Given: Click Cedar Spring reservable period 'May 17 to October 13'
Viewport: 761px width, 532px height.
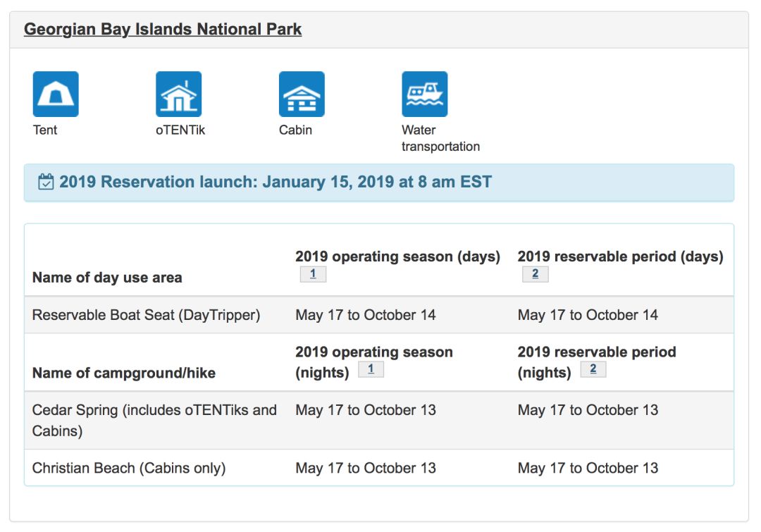Looking at the screenshot, I should pos(588,410).
